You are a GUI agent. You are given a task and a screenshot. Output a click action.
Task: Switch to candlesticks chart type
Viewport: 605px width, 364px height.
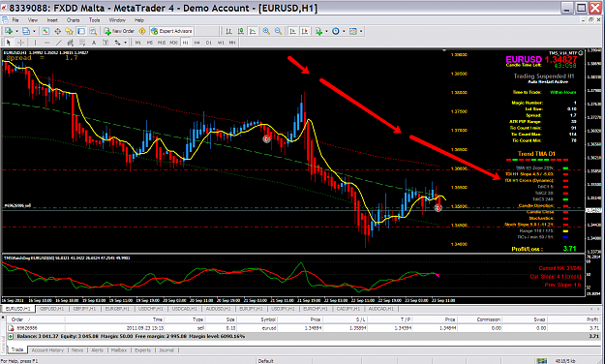point(241,31)
